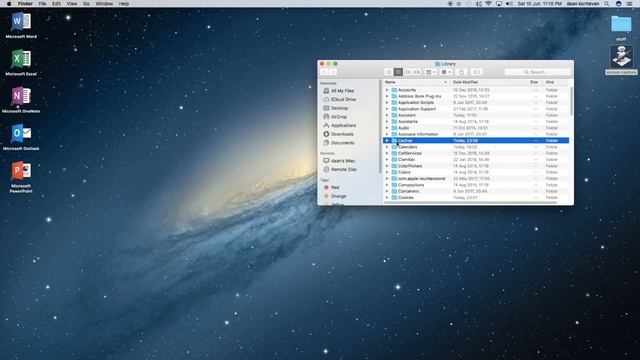Open Microsoft Word desktop icon

pyautogui.click(x=21, y=22)
